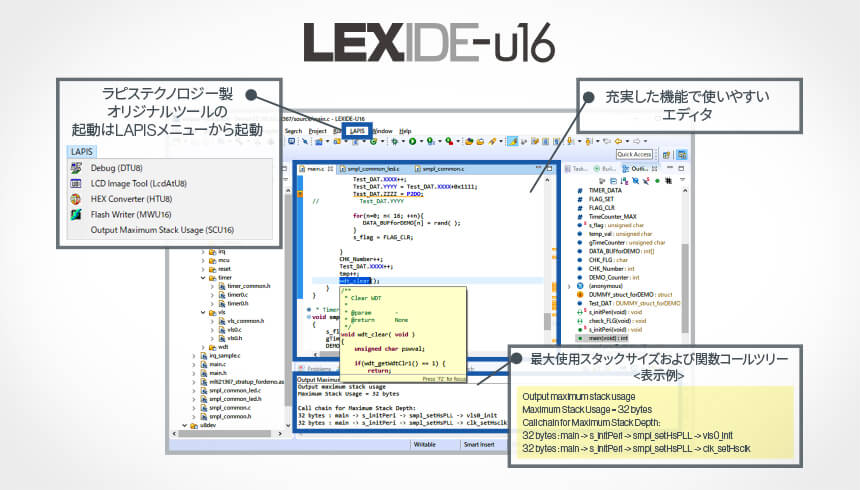Select timer_common.h in the project tree
The height and width of the screenshot is (490, 860).
point(248,286)
